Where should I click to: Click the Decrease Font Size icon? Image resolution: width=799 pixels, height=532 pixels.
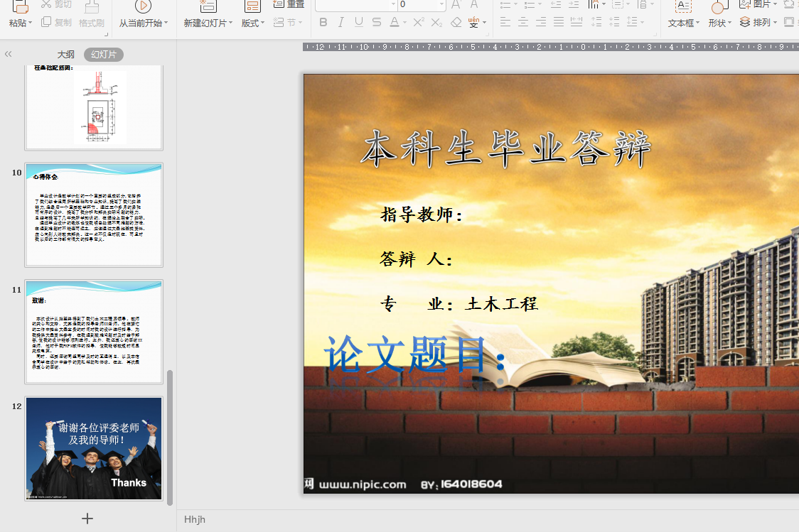click(474, 4)
